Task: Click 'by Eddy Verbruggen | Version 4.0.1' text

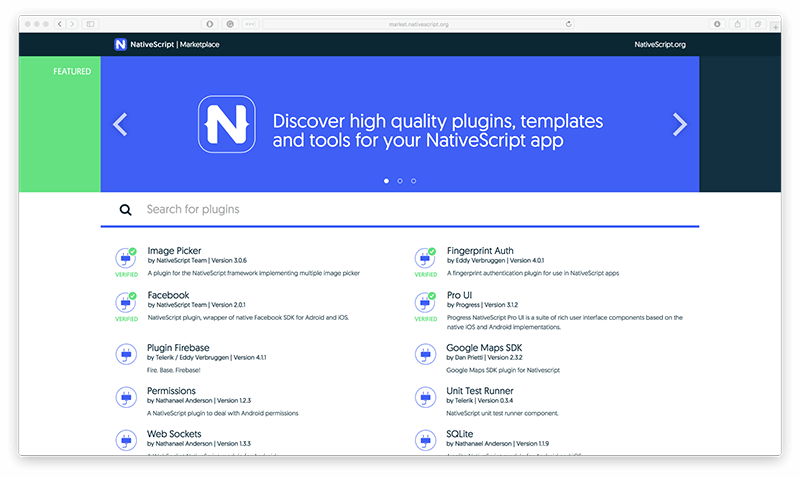Action: pos(495,260)
